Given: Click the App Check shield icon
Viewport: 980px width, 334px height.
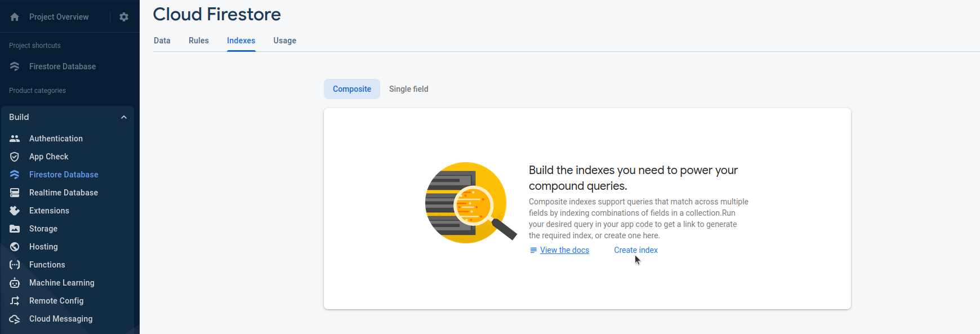Looking at the screenshot, I should coord(15,157).
